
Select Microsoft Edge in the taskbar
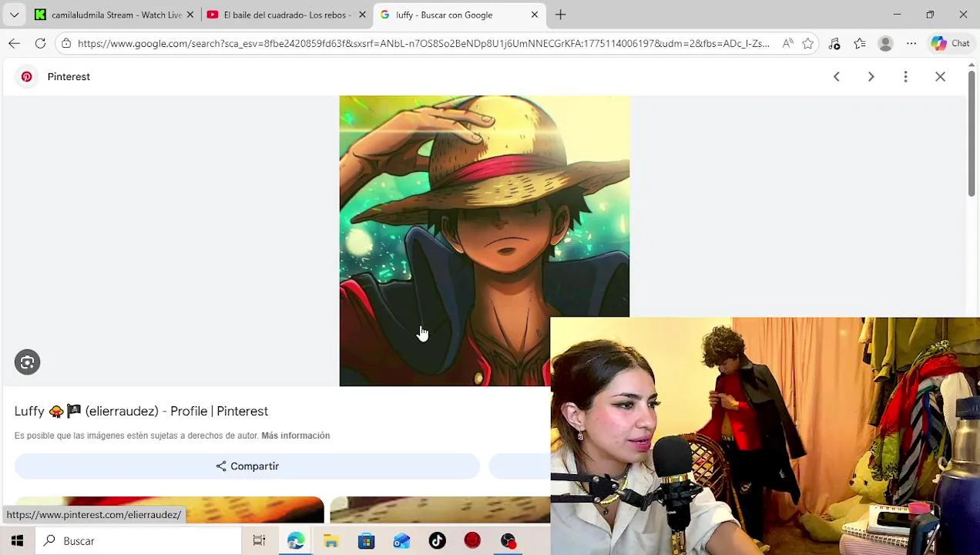point(295,541)
